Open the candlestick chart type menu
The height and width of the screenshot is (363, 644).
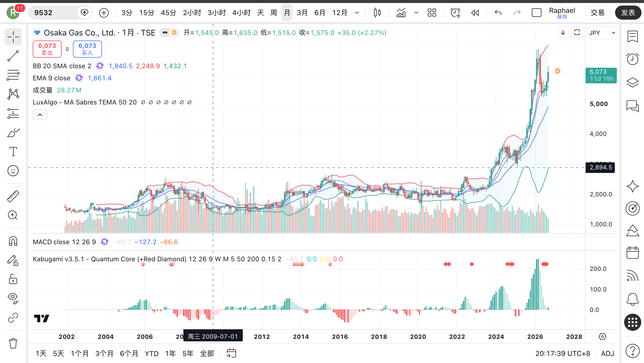[x=377, y=13]
